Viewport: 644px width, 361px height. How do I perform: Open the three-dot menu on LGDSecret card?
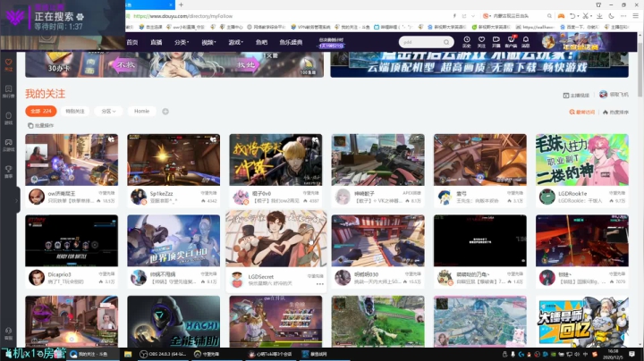click(x=319, y=284)
